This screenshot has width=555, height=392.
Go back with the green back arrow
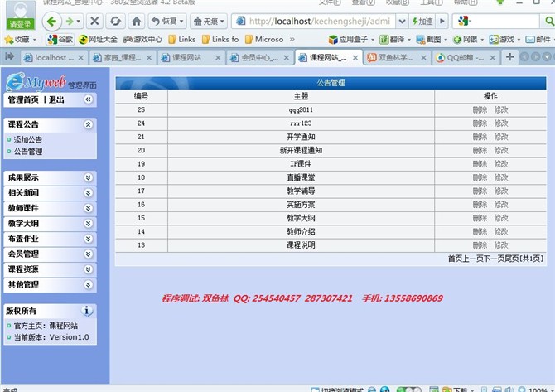52,22
